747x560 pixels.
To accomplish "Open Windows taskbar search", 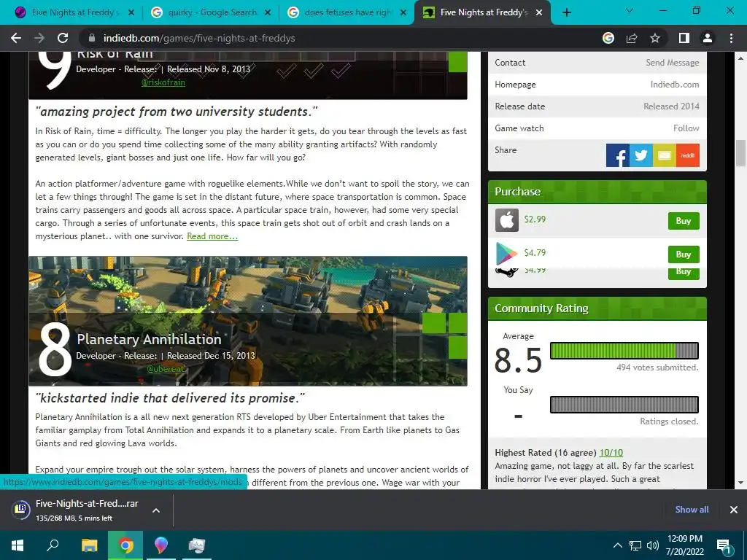I will point(53,545).
